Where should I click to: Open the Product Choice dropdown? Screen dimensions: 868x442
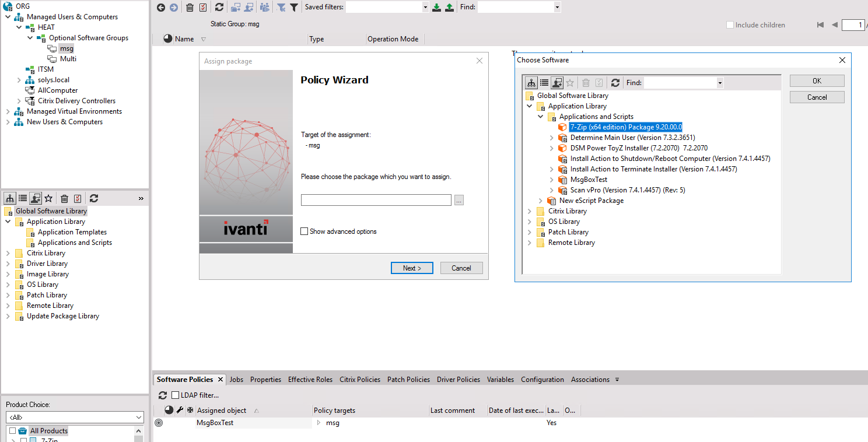[x=138, y=417]
